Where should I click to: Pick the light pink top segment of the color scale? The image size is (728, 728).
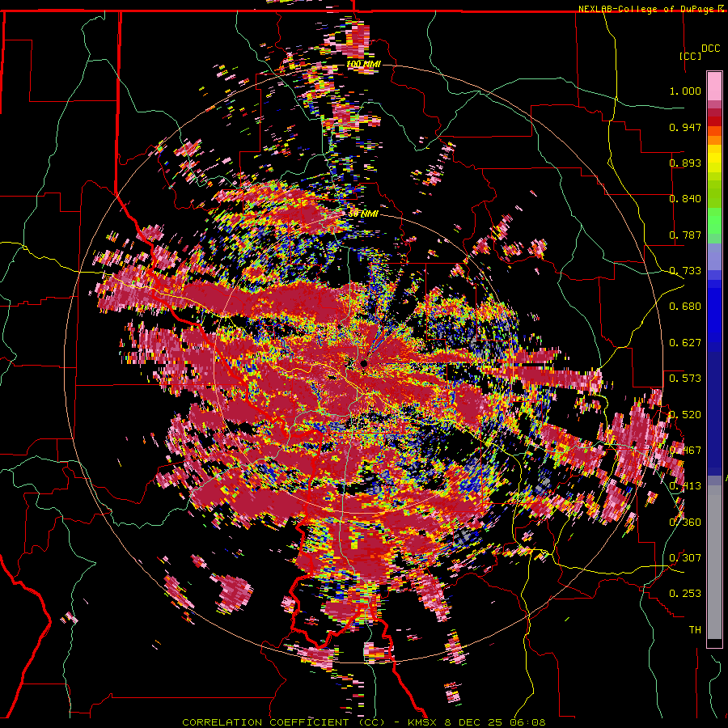pos(714,86)
